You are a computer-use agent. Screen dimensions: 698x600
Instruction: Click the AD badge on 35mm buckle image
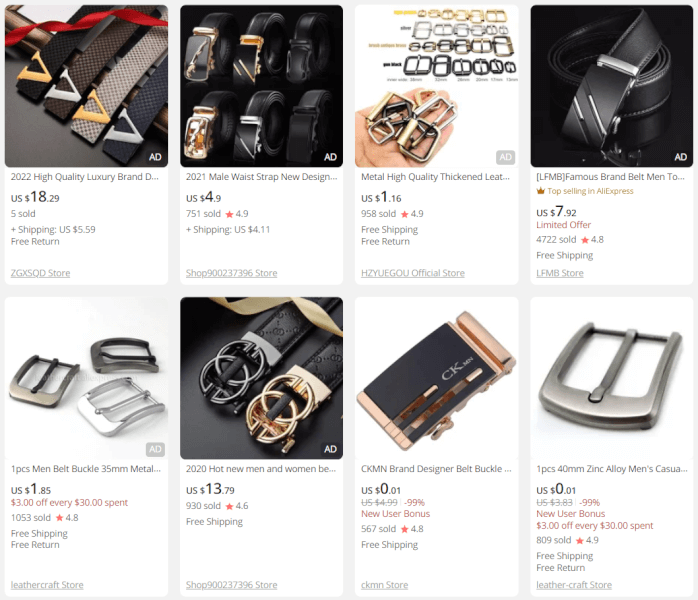[155, 449]
